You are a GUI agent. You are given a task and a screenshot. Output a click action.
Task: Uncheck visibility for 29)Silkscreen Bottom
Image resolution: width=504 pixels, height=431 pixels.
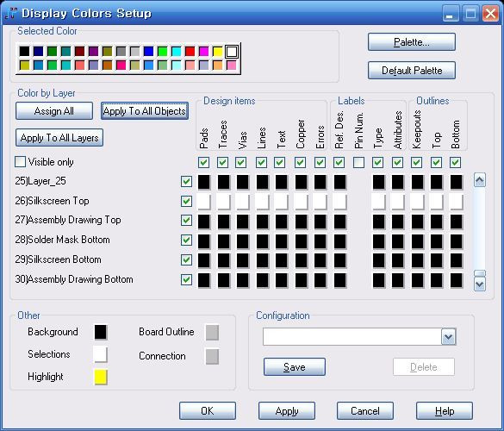(x=186, y=259)
